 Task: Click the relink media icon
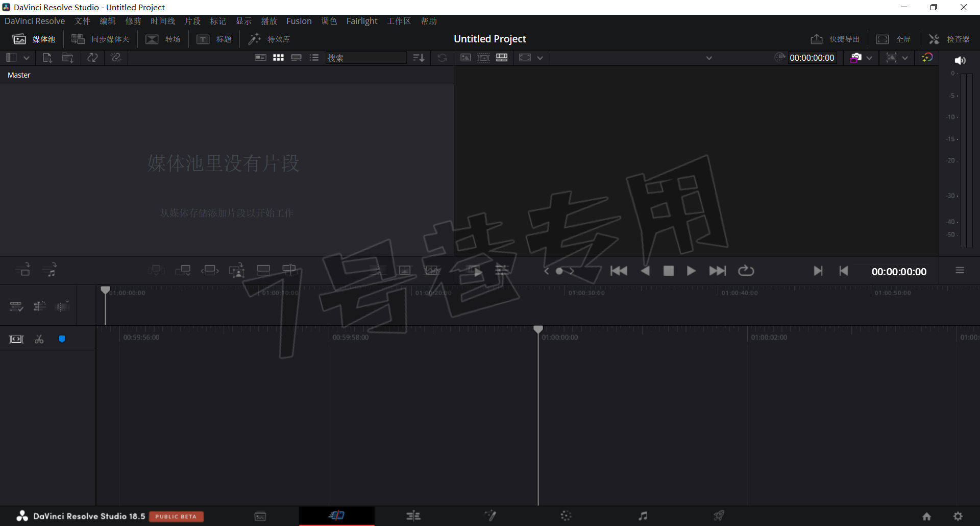pyautogui.click(x=116, y=58)
